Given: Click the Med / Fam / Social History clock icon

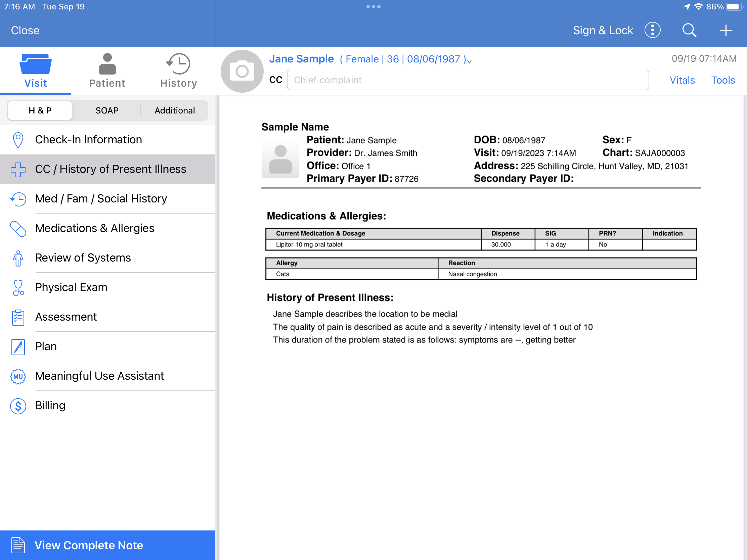Looking at the screenshot, I should (18, 199).
